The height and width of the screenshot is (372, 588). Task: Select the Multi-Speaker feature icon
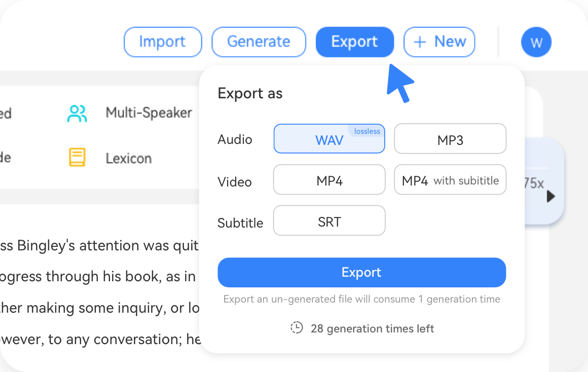[x=76, y=114]
